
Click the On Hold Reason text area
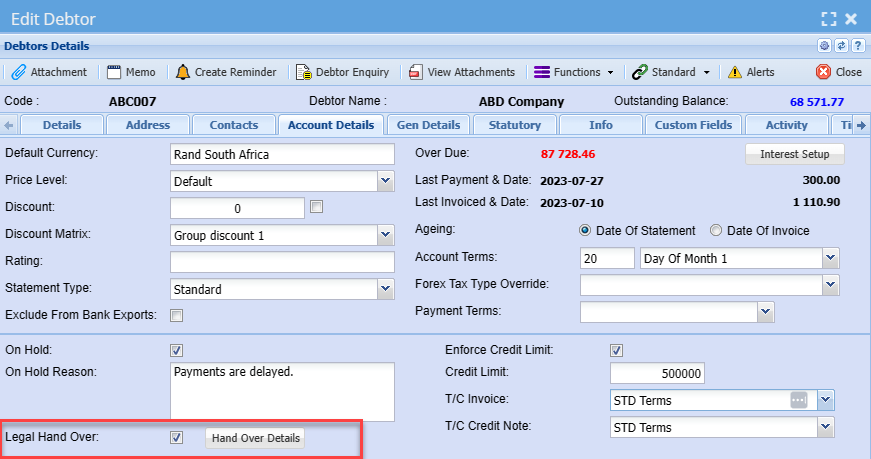point(282,392)
